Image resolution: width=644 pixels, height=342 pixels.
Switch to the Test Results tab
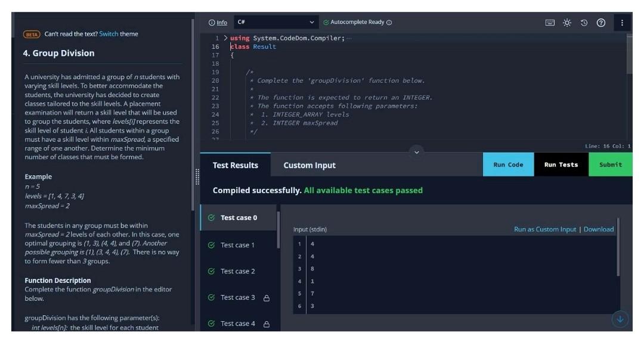pos(236,165)
